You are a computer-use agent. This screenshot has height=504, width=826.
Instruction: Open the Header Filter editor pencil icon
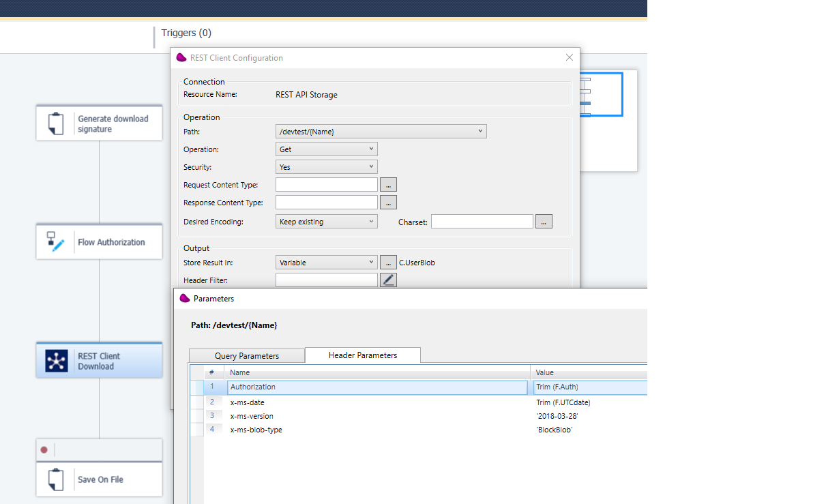tap(387, 279)
